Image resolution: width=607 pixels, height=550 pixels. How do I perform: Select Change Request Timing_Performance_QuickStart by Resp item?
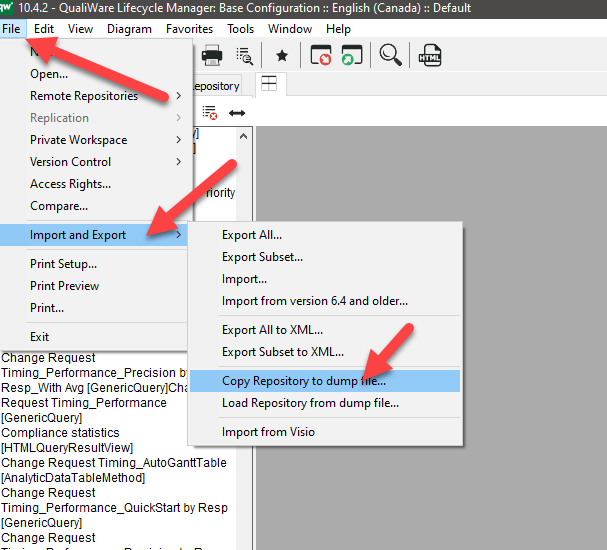tap(115, 508)
